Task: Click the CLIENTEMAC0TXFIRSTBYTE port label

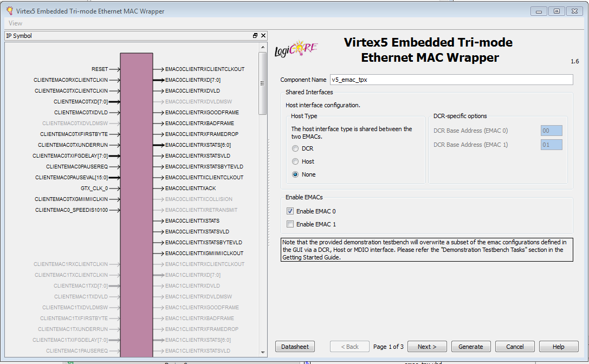Action: click(74, 134)
